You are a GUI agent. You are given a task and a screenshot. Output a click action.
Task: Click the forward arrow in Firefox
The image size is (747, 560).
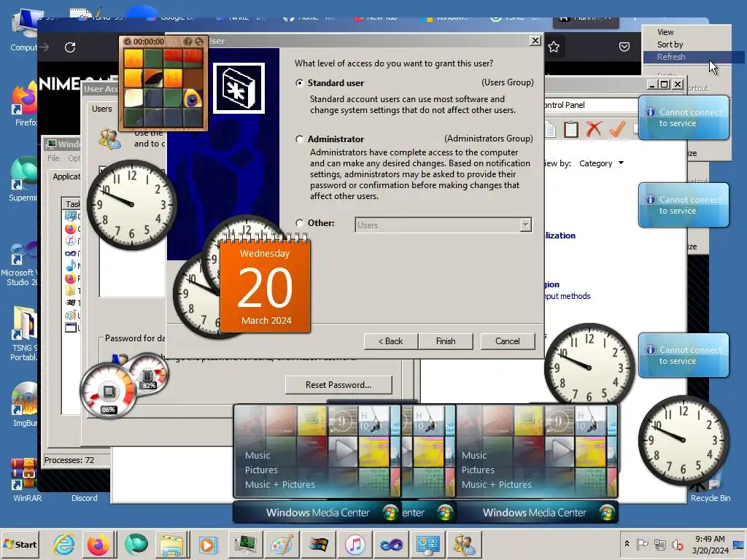point(44,47)
